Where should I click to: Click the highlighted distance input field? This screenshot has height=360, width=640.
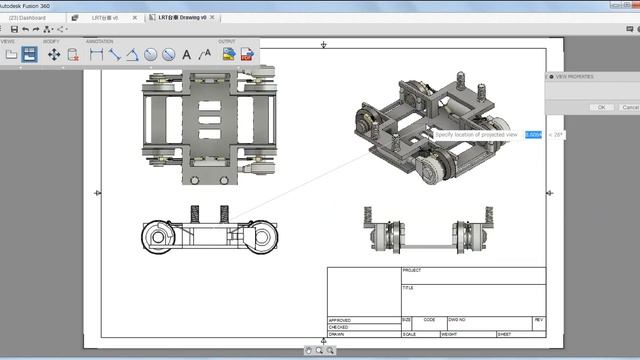point(533,135)
